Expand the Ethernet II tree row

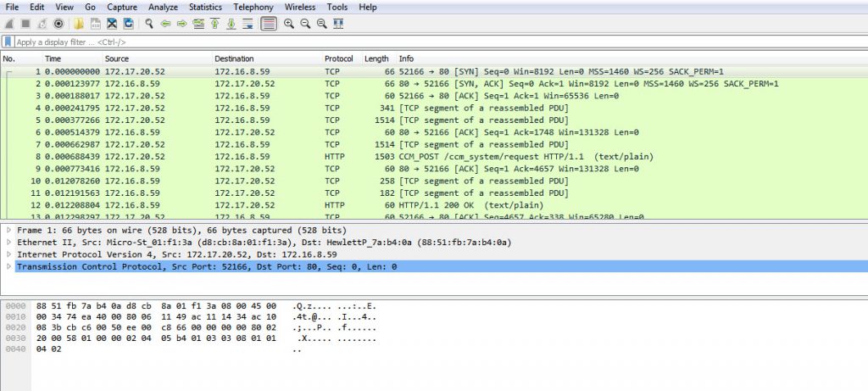[8, 243]
